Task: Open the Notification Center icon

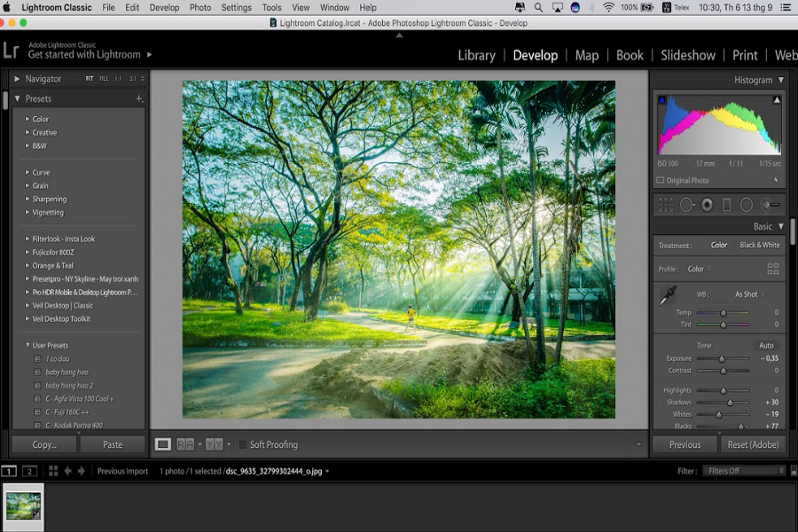Action: pos(786,8)
